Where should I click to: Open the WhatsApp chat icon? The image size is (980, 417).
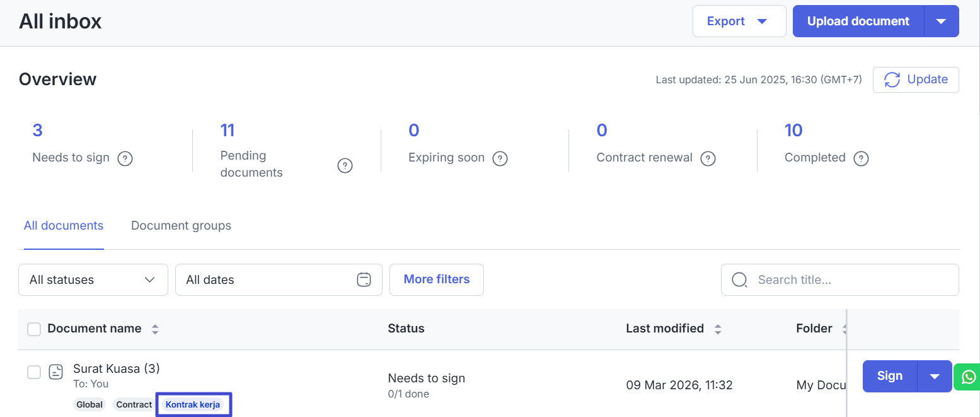[968, 377]
